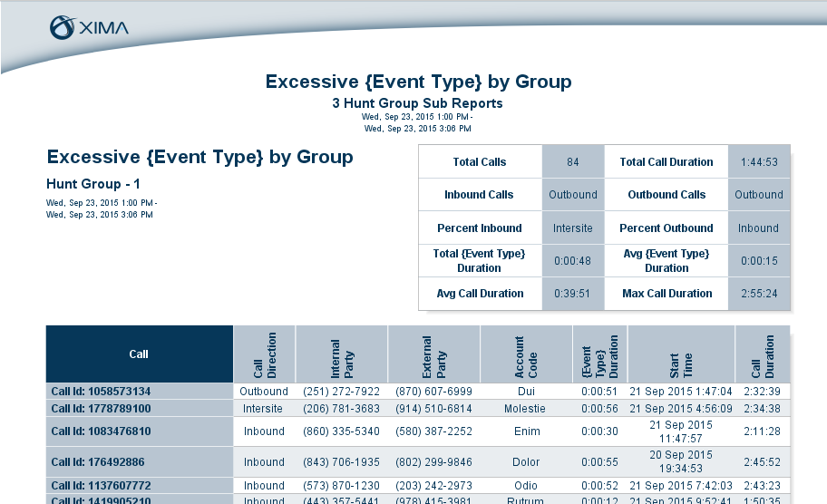Screen dimensions: 827x504
Task: Click external party (870) 607-6999
Action: click(x=434, y=392)
